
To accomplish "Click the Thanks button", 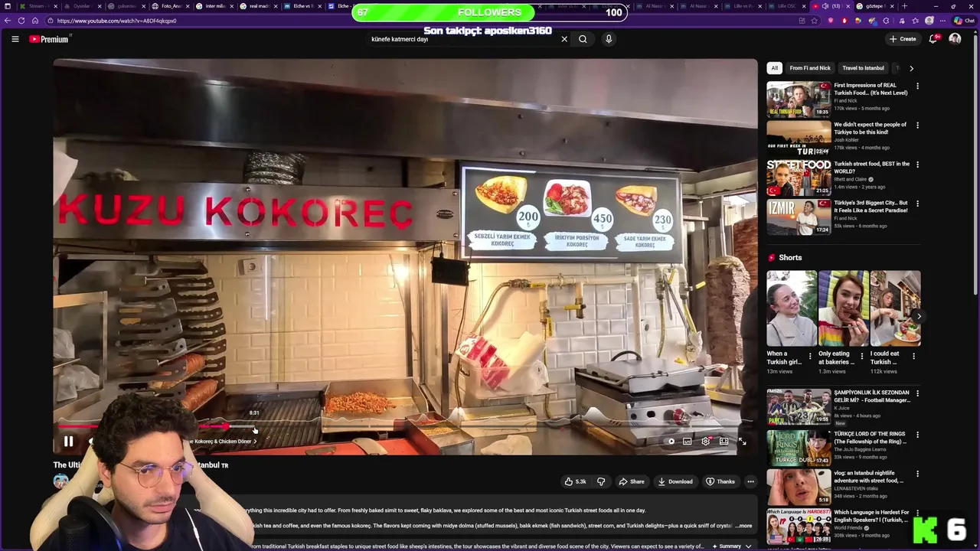I will 720,481.
